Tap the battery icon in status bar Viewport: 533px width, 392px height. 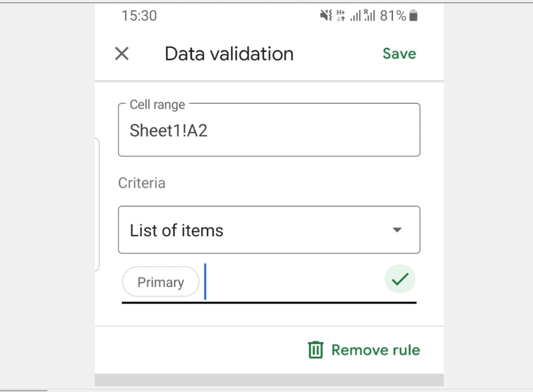click(x=413, y=15)
